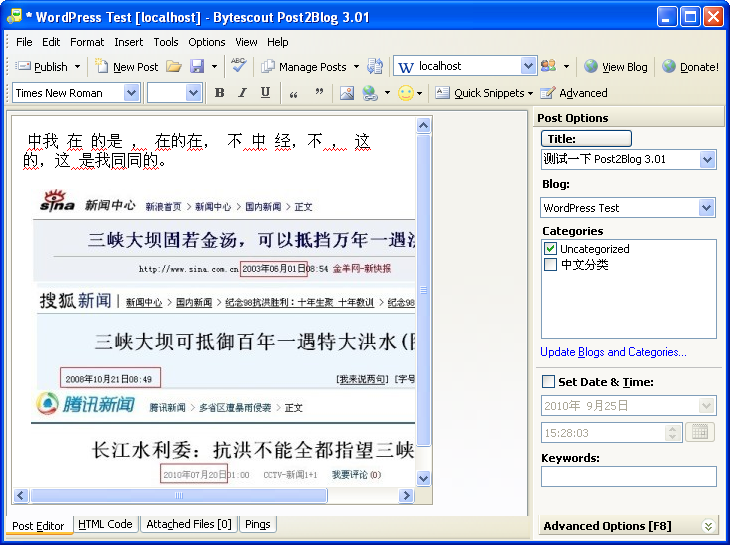Uncheck the Uncategorized category

[x=550, y=249]
